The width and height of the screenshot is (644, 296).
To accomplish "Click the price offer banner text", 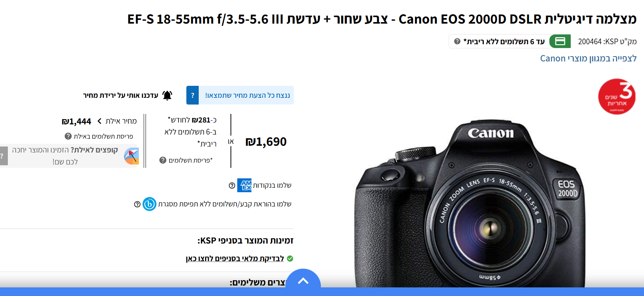I will pyautogui.click(x=247, y=95).
